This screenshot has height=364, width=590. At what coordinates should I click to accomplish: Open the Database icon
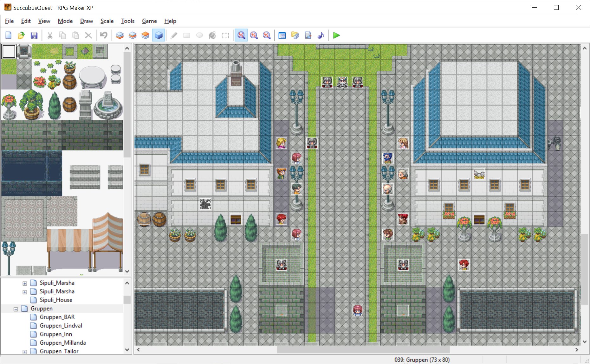point(282,35)
